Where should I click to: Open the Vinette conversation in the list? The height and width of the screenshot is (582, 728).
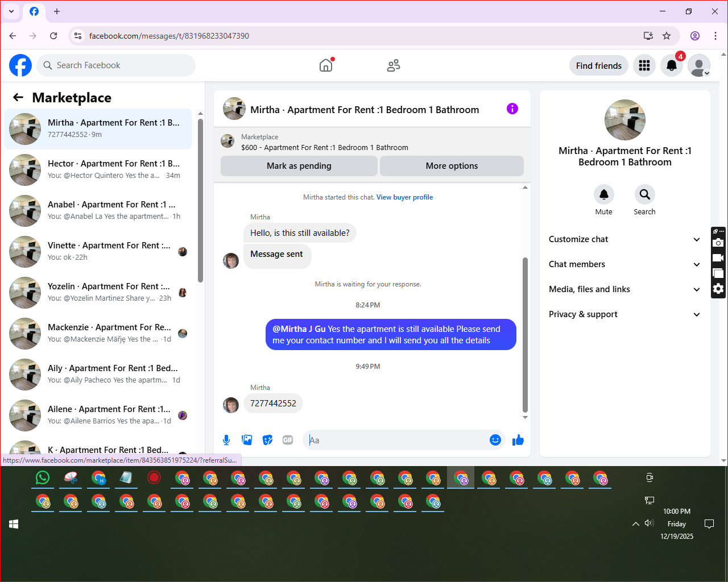[98, 252]
